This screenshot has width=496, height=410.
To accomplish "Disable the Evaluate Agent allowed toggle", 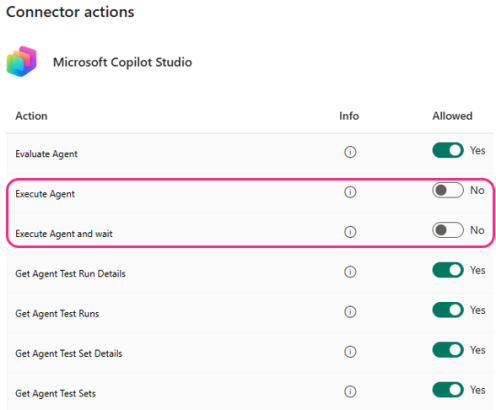I will click(448, 150).
